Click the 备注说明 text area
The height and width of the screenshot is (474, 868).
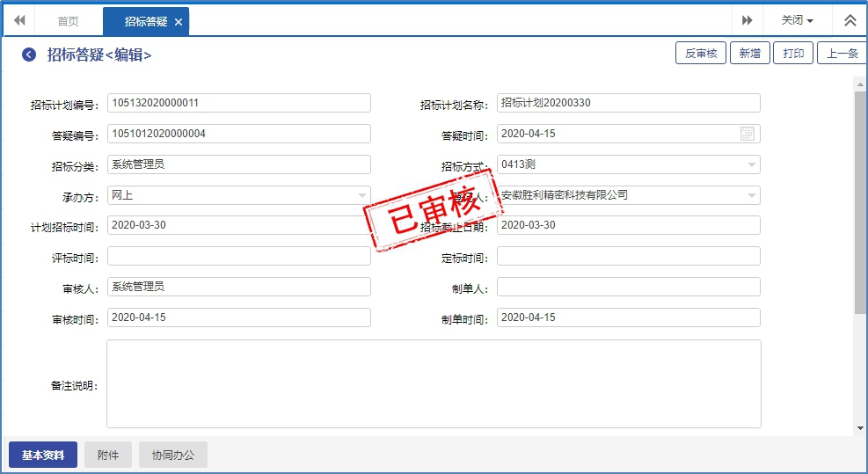pyautogui.click(x=434, y=383)
